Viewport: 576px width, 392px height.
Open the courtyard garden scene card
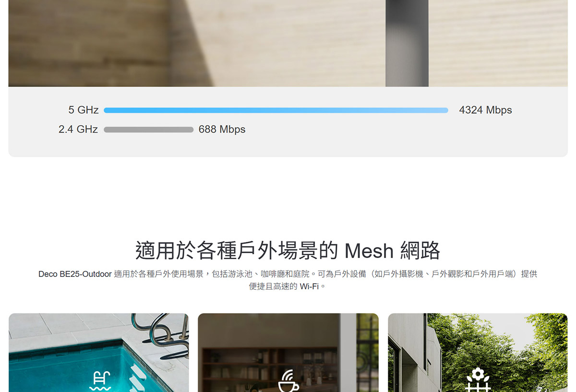[478, 353]
